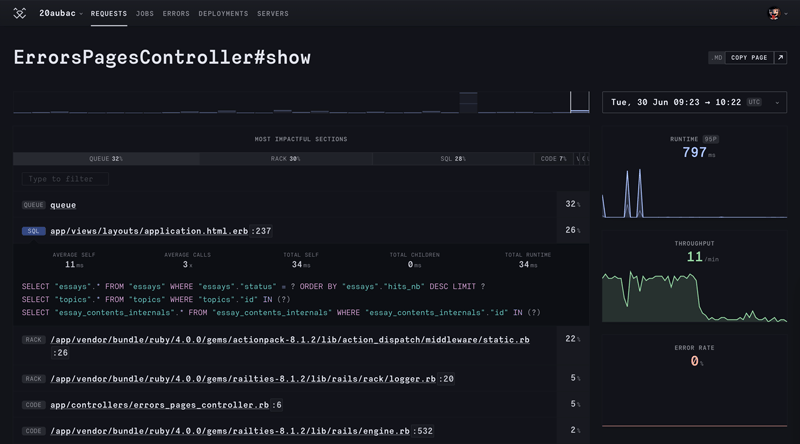
Task: Click the QUEUE badge on the queue row
Action: tap(34, 205)
